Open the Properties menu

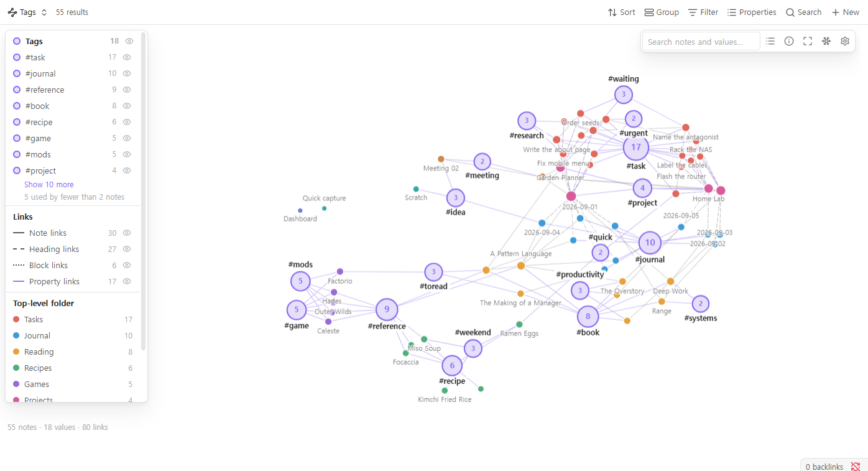pos(752,12)
